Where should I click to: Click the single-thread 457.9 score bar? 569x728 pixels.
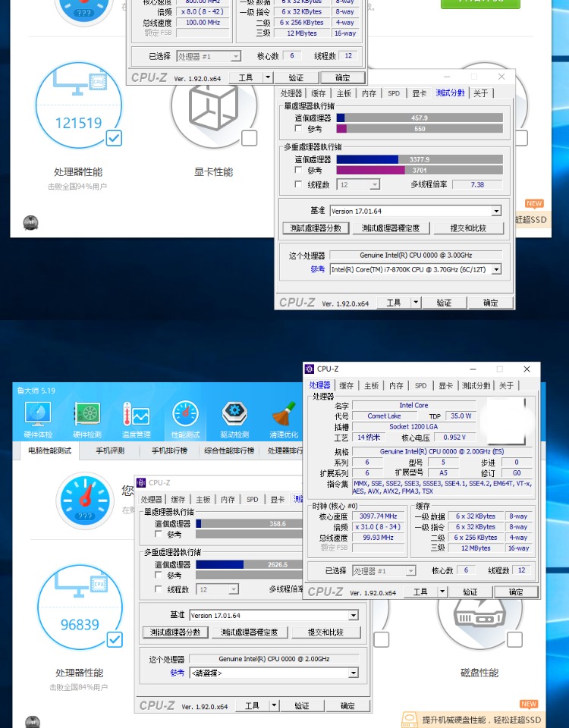(420, 118)
